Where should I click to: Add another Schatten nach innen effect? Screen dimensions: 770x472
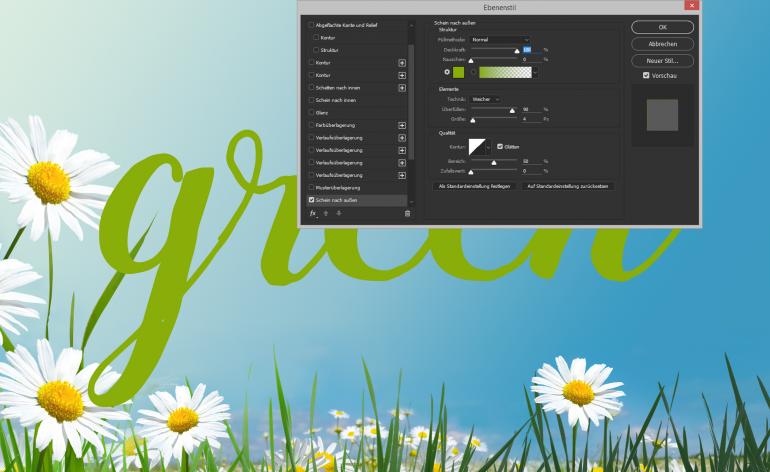[402, 87]
